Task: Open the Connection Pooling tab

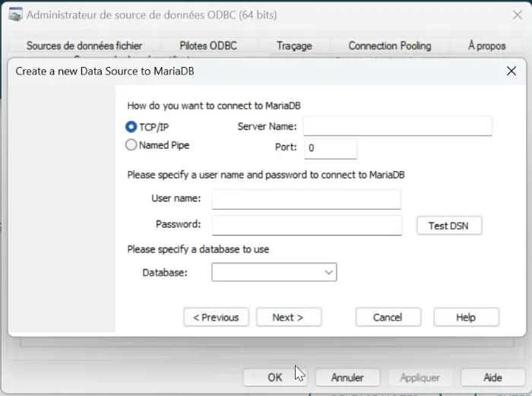Action: (x=390, y=46)
